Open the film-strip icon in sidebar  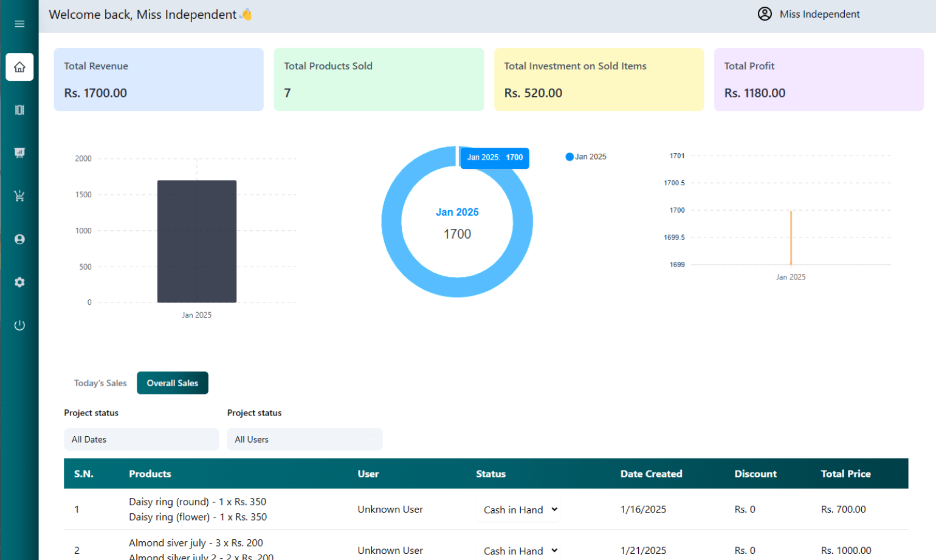[x=19, y=110]
